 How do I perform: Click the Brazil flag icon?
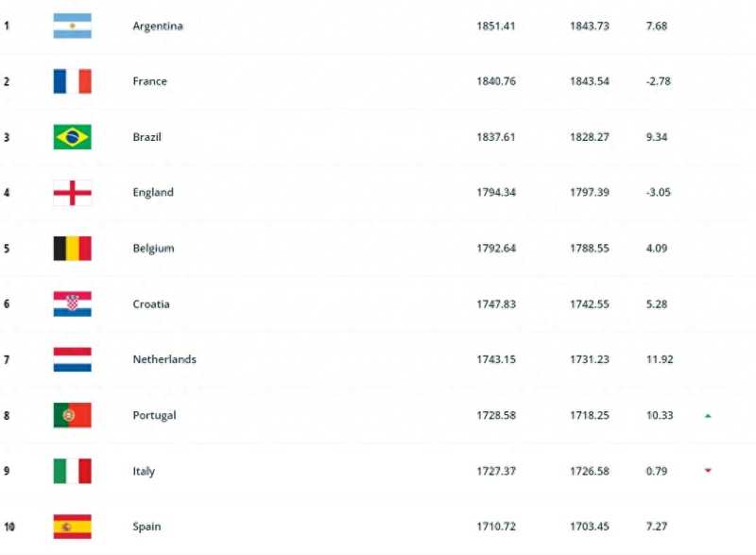click(x=72, y=137)
